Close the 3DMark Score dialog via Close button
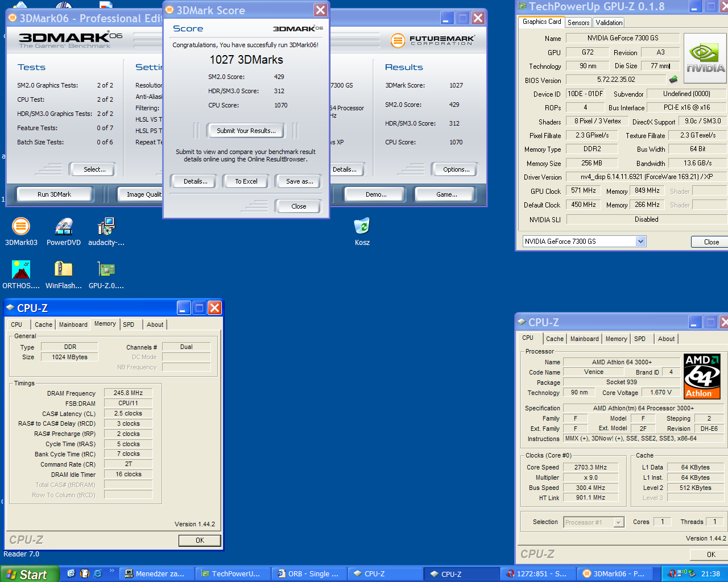 [x=299, y=206]
